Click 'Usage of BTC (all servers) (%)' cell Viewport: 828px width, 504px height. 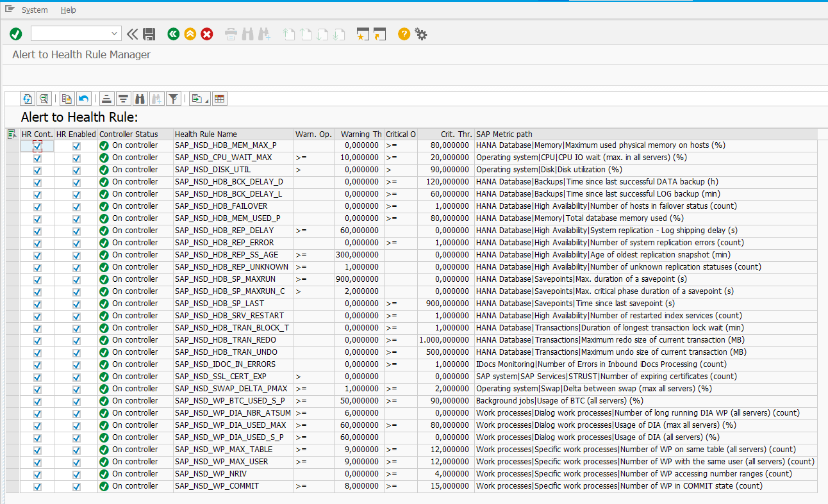[x=646, y=402]
